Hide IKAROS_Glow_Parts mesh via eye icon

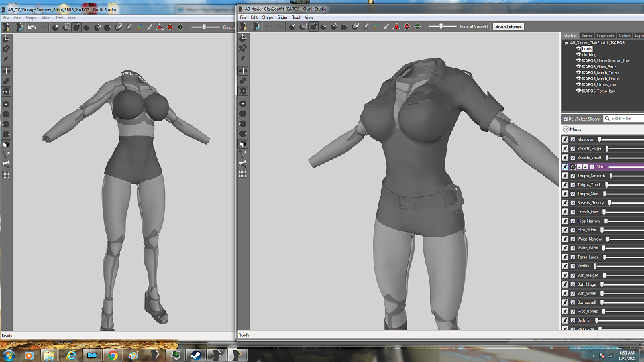pos(578,66)
